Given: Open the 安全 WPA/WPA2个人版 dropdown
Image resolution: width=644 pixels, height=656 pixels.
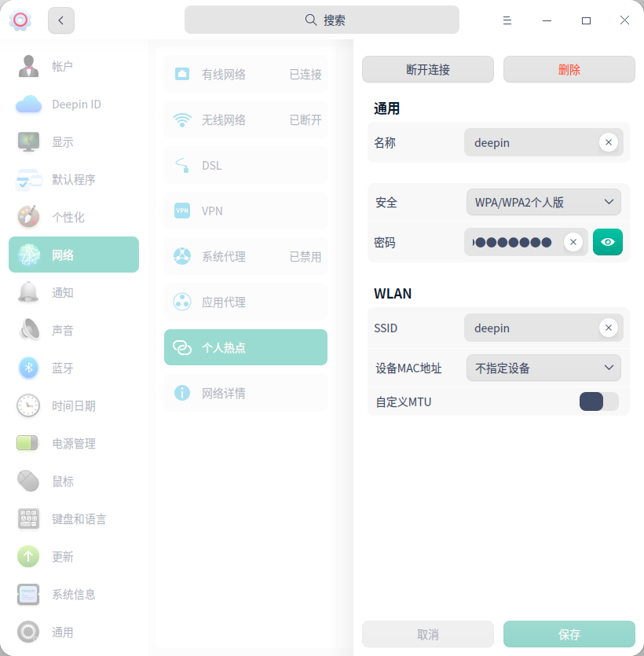Looking at the screenshot, I should [x=543, y=202].
